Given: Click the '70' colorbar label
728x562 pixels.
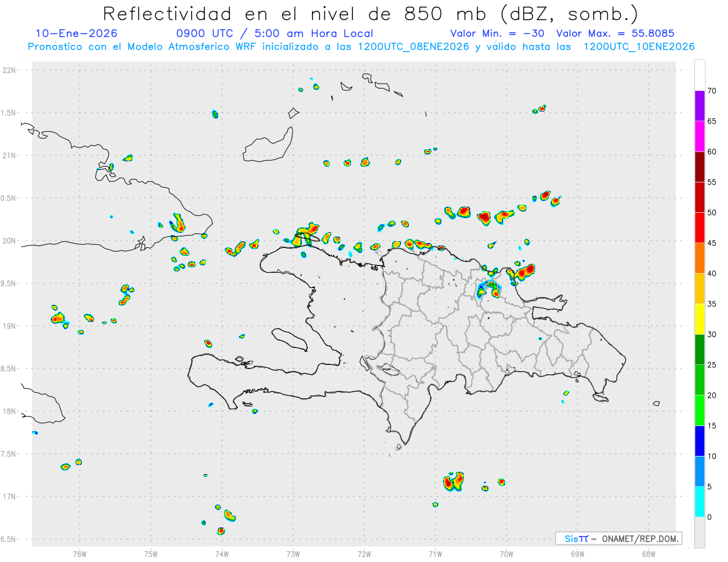Looking at the screenshot, I should (712, 91).
